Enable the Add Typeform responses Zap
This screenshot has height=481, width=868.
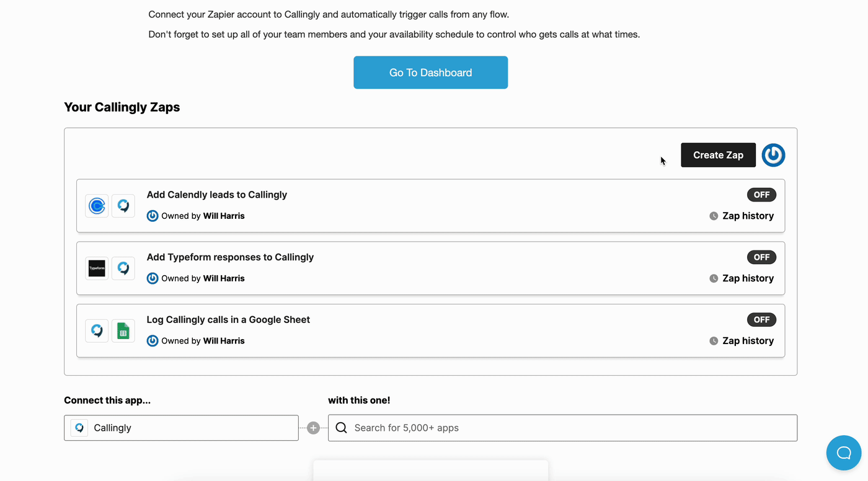click(x=761, y=257)
